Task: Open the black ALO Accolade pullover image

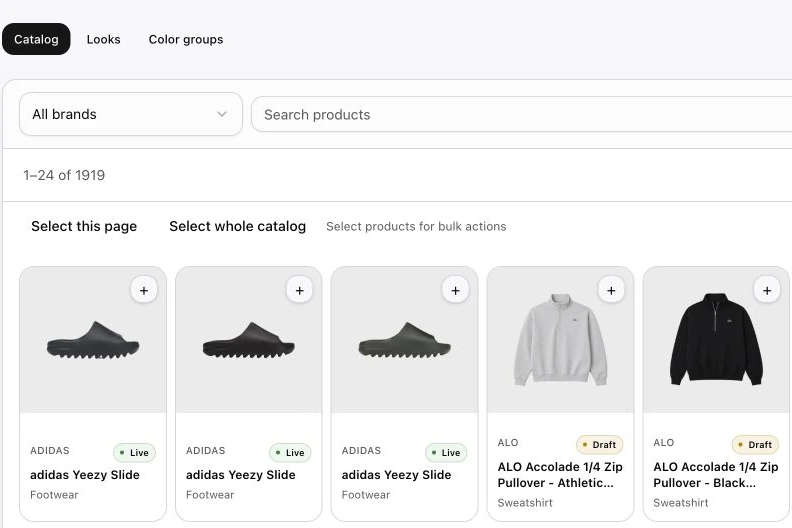Action: point(716,340)
